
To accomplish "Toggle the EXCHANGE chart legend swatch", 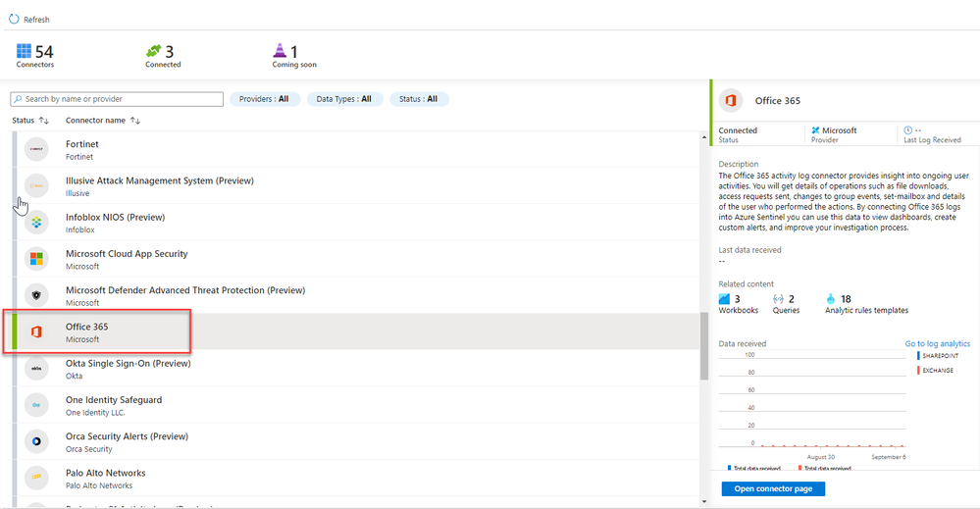I will click(x=918, y=371).
